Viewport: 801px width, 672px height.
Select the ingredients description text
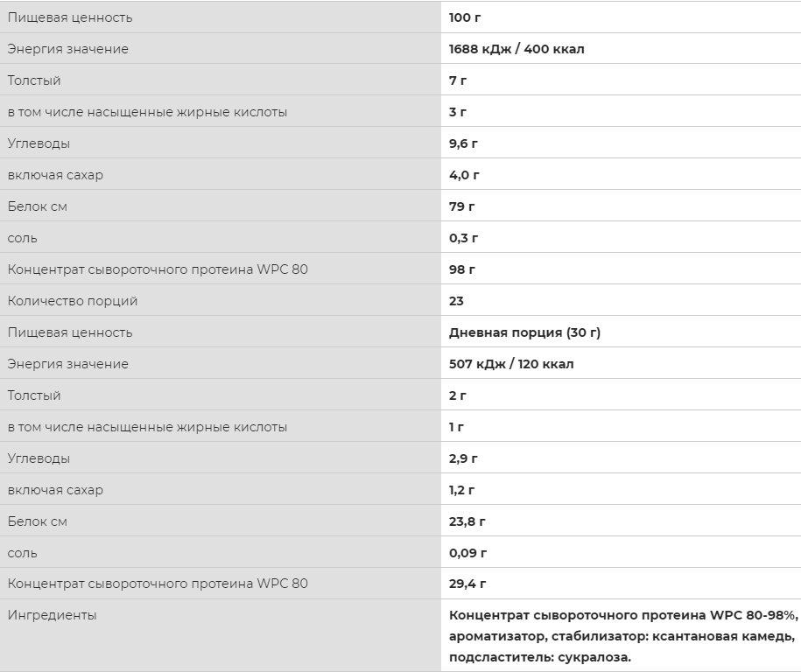(x=622, y=636)
